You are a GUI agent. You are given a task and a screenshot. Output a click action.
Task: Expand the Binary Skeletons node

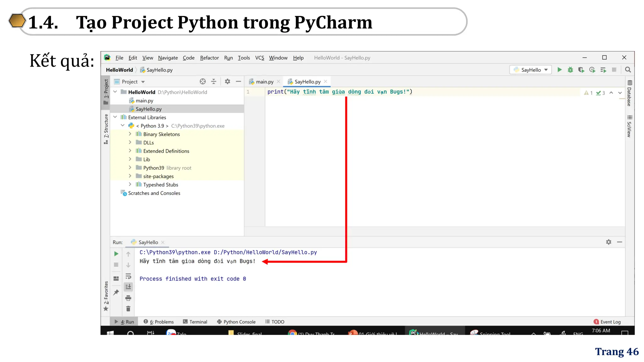click(x=130, y=134)
